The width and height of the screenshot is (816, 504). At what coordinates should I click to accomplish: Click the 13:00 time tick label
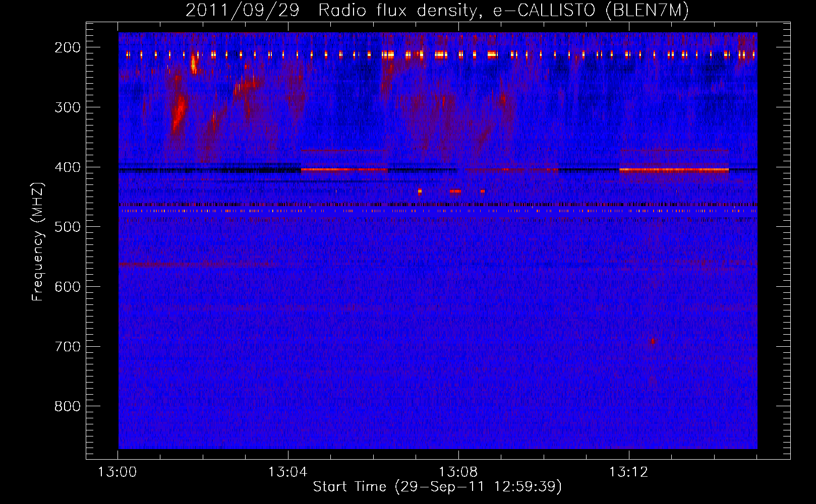117,472
